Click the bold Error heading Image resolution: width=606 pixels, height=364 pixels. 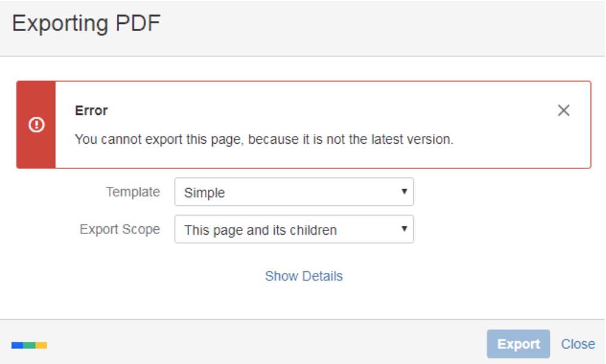(91, 111)
